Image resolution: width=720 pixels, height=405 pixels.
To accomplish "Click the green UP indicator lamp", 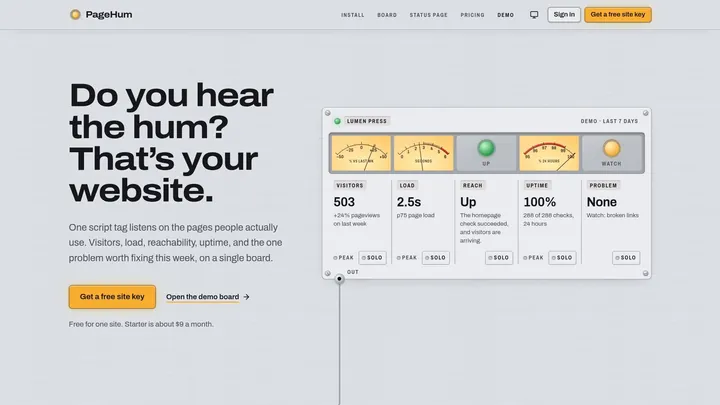I will coord(486,148).
